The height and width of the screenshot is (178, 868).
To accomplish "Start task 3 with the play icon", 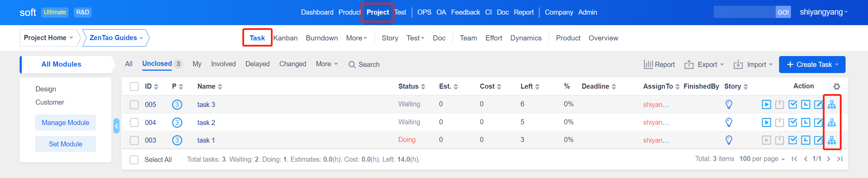I will pyautogui.click(x=766, y=104).
